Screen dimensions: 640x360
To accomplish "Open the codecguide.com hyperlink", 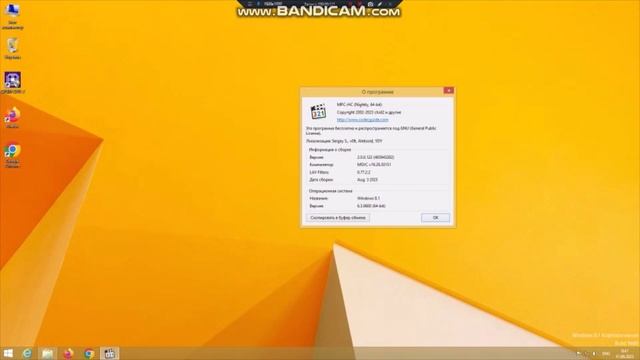I will (362, 120).
